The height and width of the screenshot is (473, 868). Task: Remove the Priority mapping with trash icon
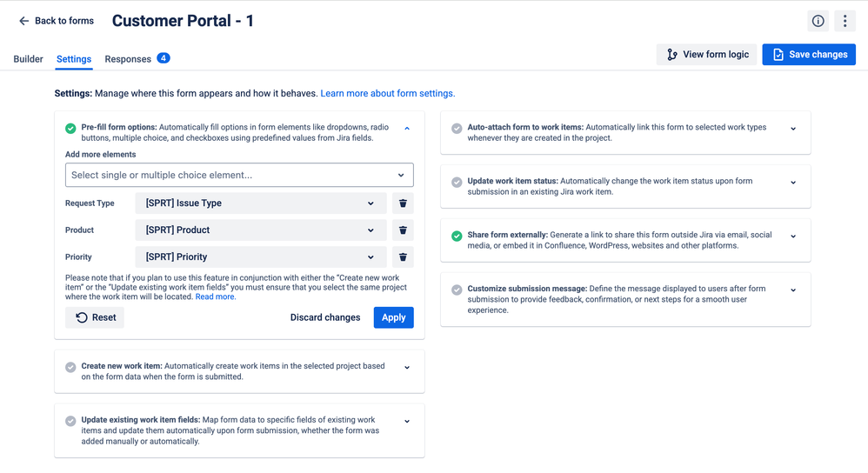403,256
